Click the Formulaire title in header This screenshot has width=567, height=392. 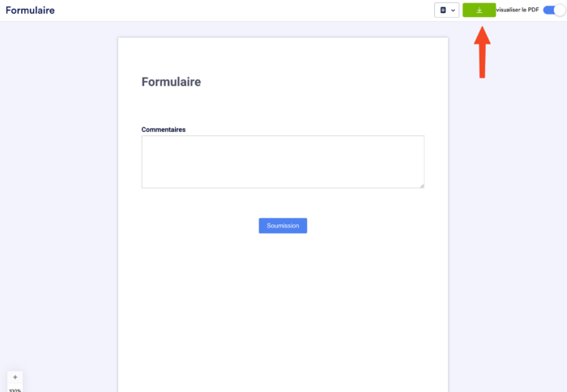pyautogui.click(x=30, y=11)
